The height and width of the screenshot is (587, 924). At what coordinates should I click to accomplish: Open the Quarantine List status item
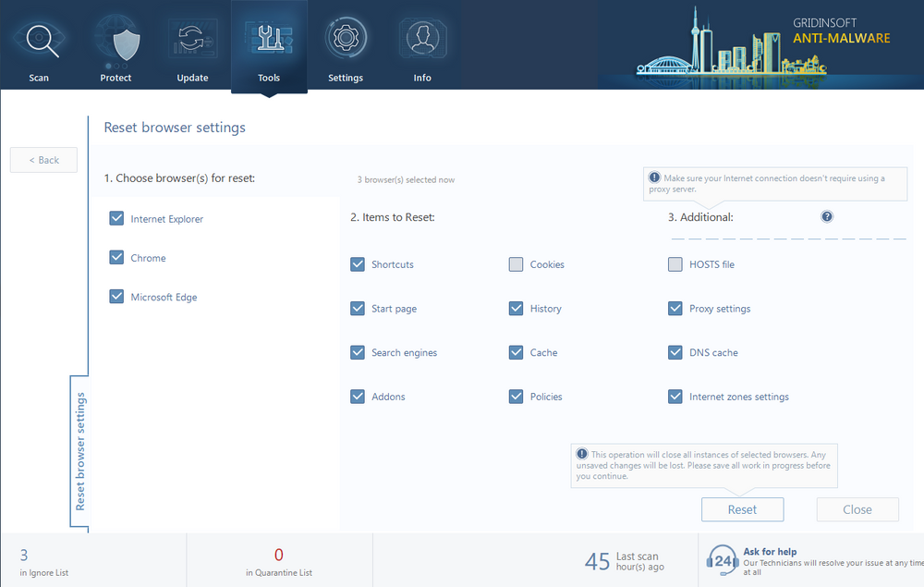pos(278,560)
